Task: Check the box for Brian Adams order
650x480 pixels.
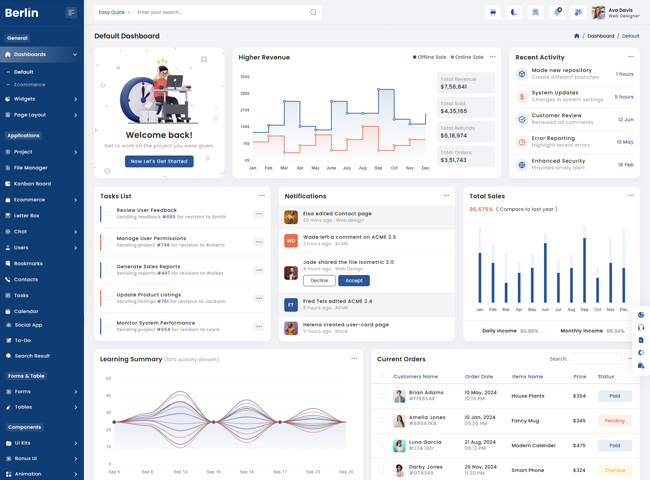Action: click(381, 396)
